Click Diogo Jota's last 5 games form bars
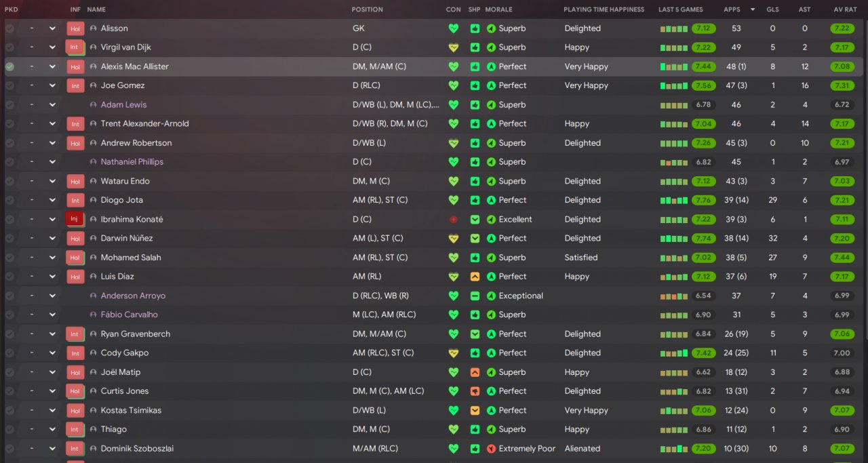 point(673,201)
